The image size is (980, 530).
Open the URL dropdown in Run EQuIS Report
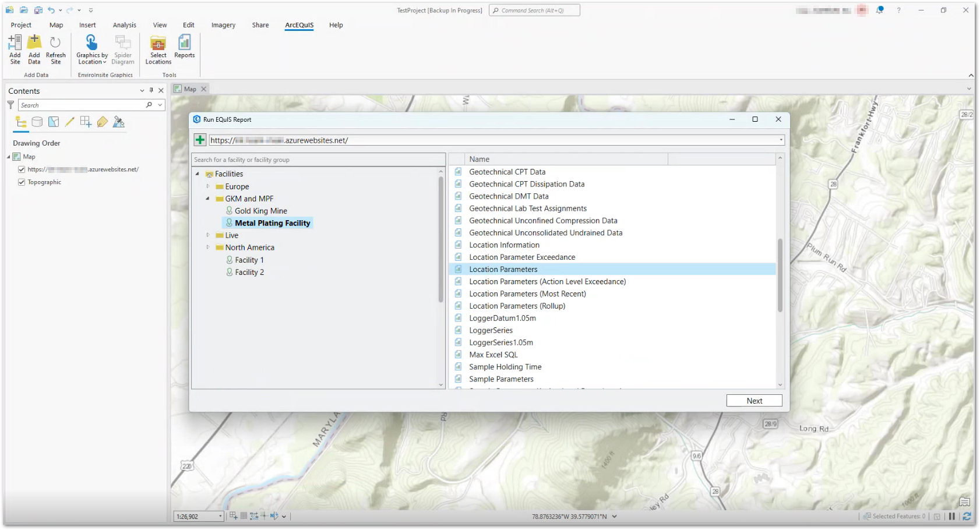click(781, 140)
